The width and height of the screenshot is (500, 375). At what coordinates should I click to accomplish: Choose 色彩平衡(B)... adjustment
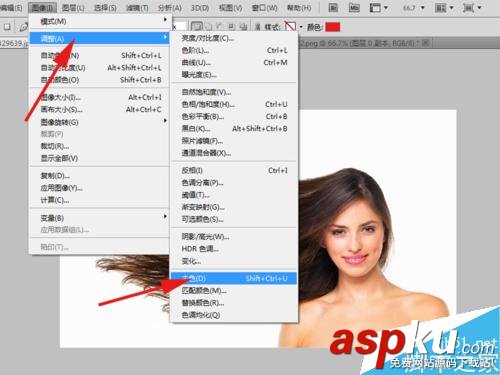click(x=233, y=116)
